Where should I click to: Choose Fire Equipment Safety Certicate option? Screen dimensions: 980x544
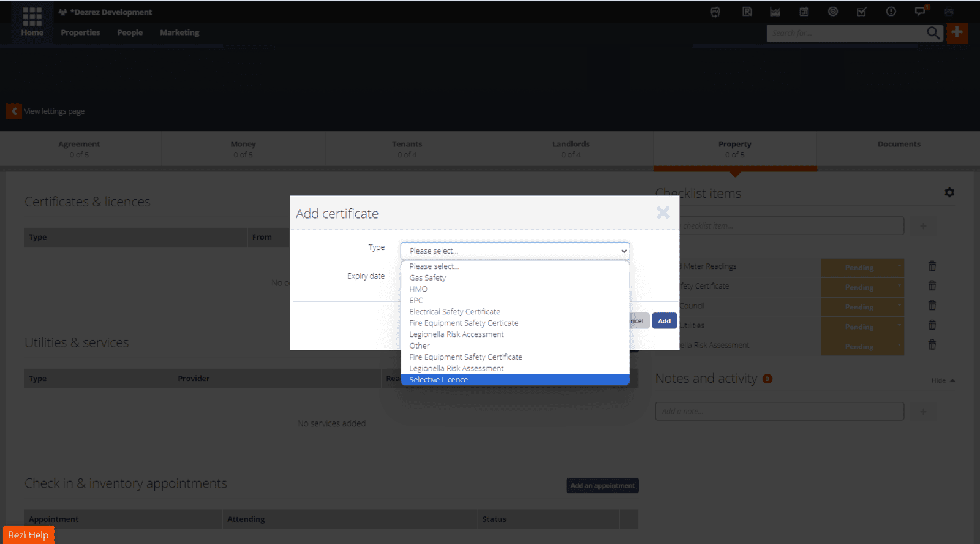pyautogui.click(x=515, y=323)
